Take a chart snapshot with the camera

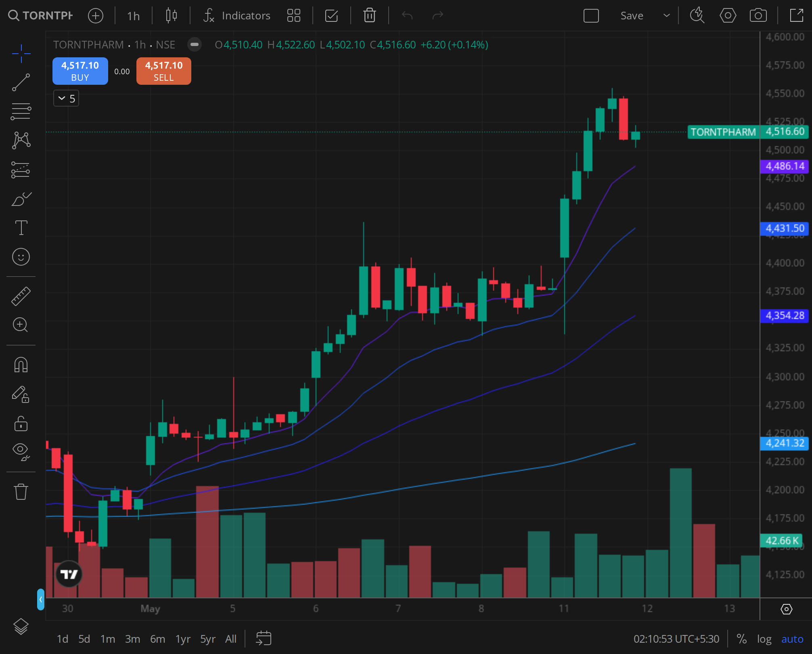coord(758,16)
